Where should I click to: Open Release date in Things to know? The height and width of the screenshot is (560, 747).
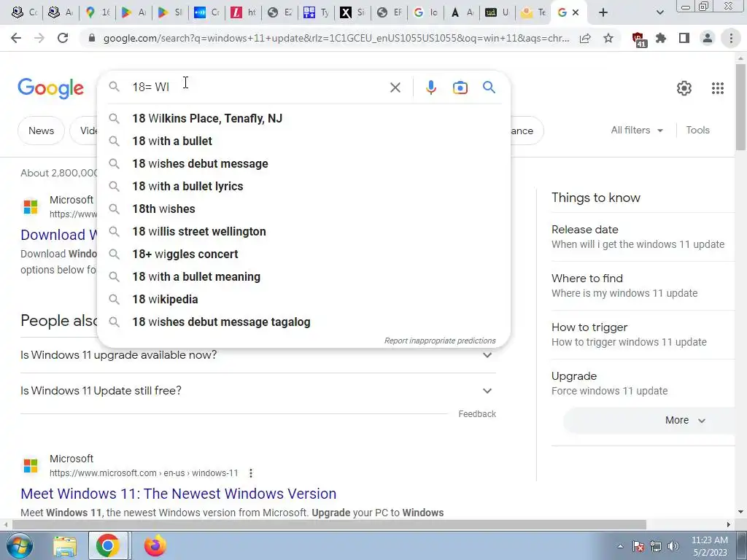[643, 237]
